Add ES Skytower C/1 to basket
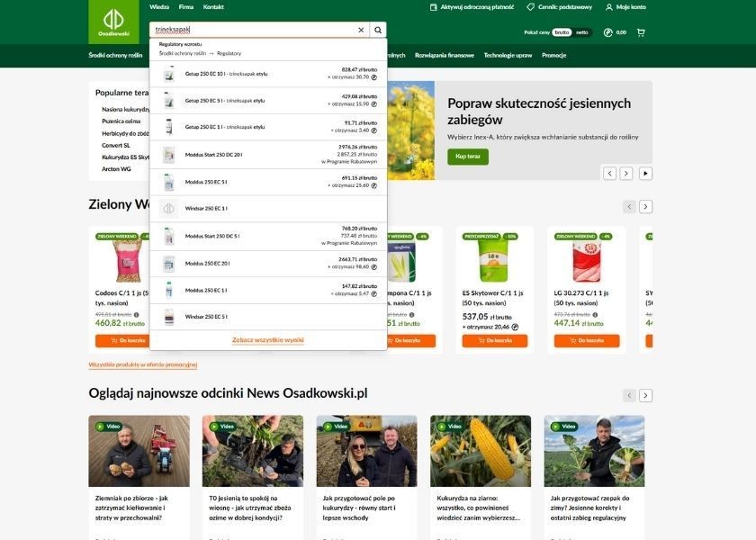This screenshot has height=540, width=756. click(x=496, y=338)
